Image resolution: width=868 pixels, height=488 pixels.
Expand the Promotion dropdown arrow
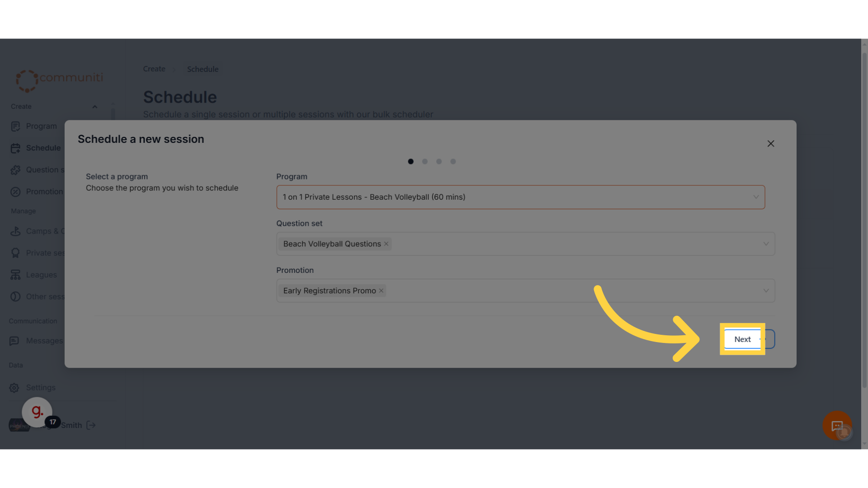pyautogui.click(x=766, y=291)
